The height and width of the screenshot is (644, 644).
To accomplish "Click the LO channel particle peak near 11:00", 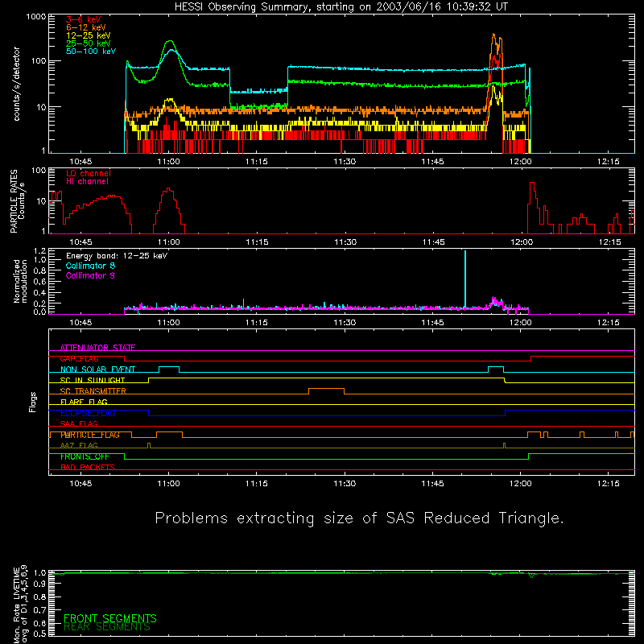I will pyautogui.click(x=168, y=189).
